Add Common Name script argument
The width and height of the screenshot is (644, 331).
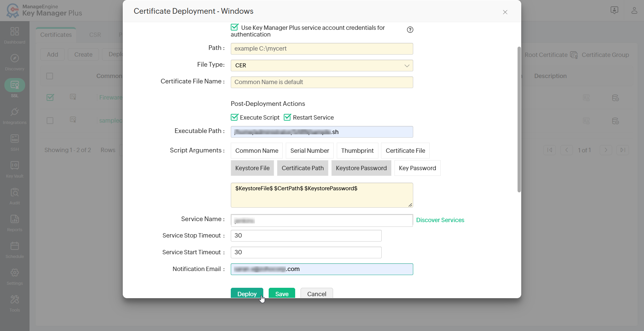(x=257, y=151)
